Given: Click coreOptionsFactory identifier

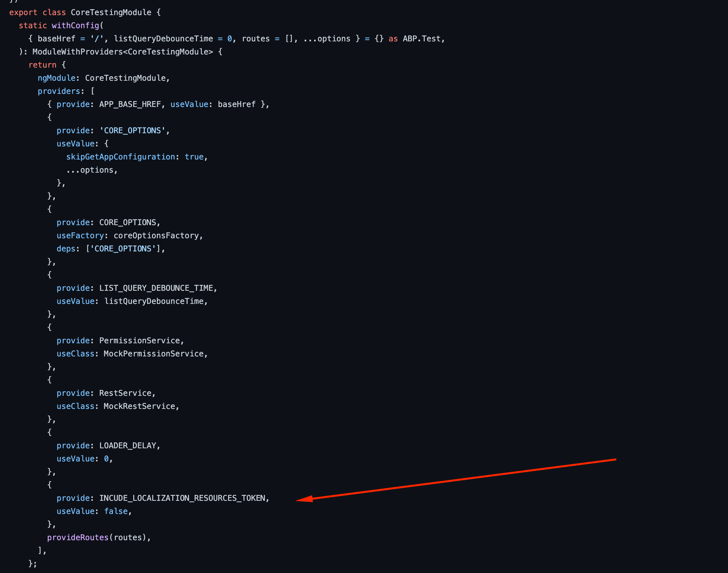Looking at the screenshot, I should [156, 236].
